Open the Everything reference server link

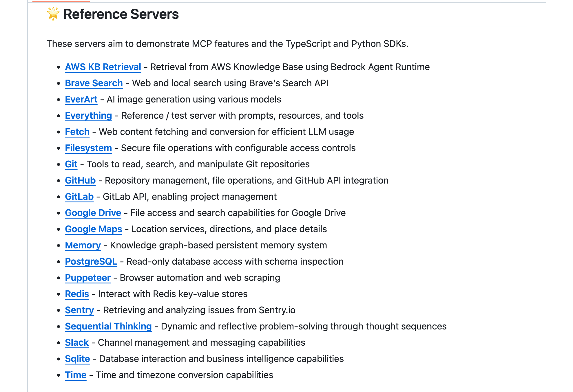(88, 116)
